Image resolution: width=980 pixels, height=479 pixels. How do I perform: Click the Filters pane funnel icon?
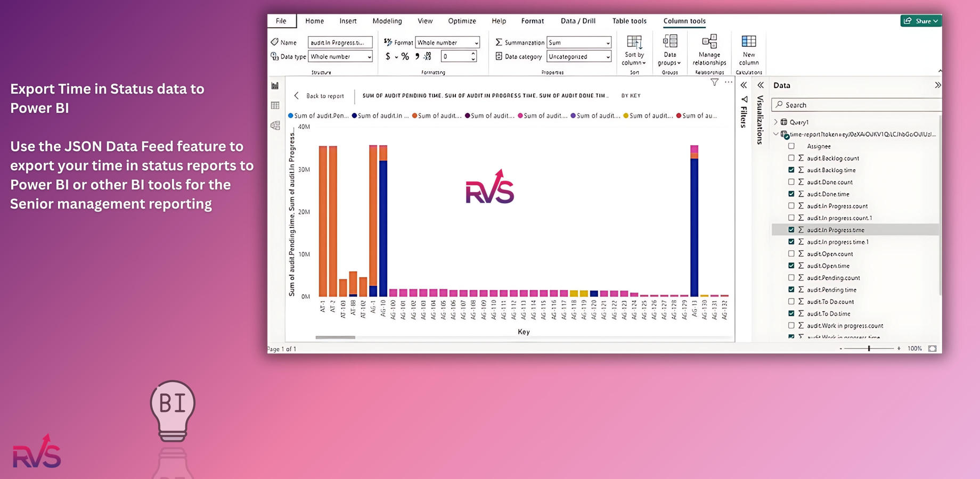745,100
